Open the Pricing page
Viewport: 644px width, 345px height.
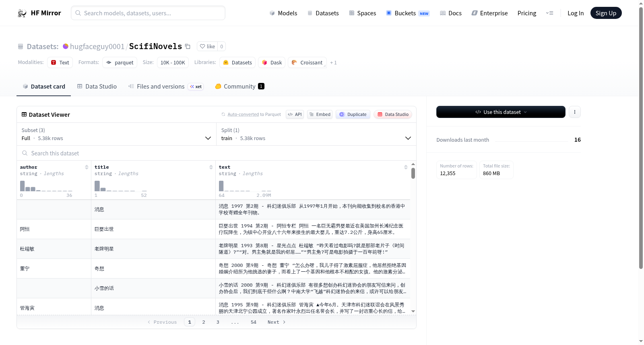(x=527, y=13)
